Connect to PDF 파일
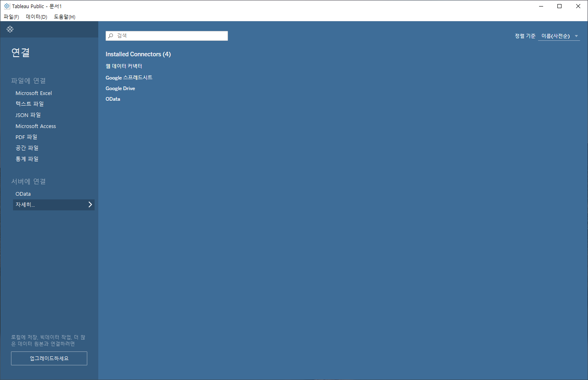 (x=27, y=137)
